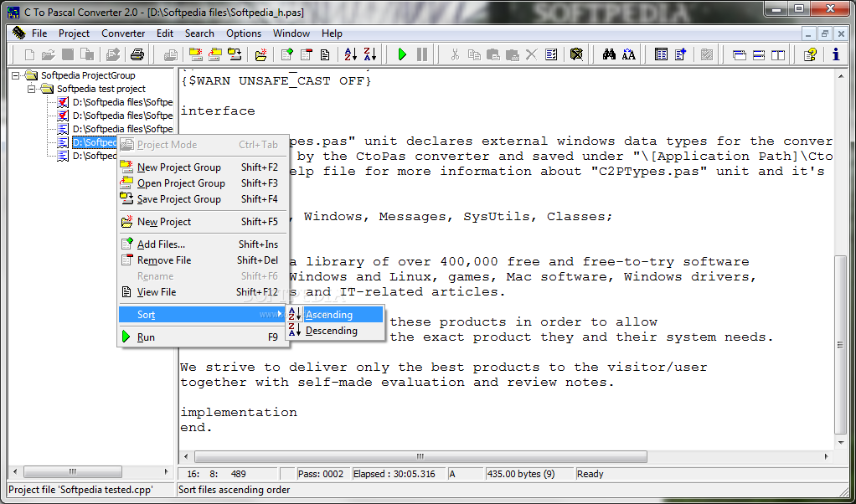The image size is (856, 504).
Task: Click the Copy toolbar icon
Action: pyautogui.click(x=474, y=54)
